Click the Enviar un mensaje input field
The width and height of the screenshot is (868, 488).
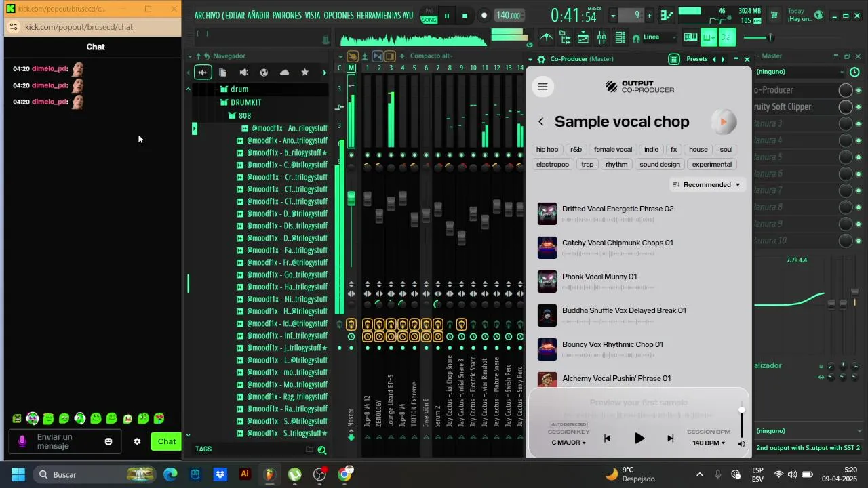(x=64, y=441)
